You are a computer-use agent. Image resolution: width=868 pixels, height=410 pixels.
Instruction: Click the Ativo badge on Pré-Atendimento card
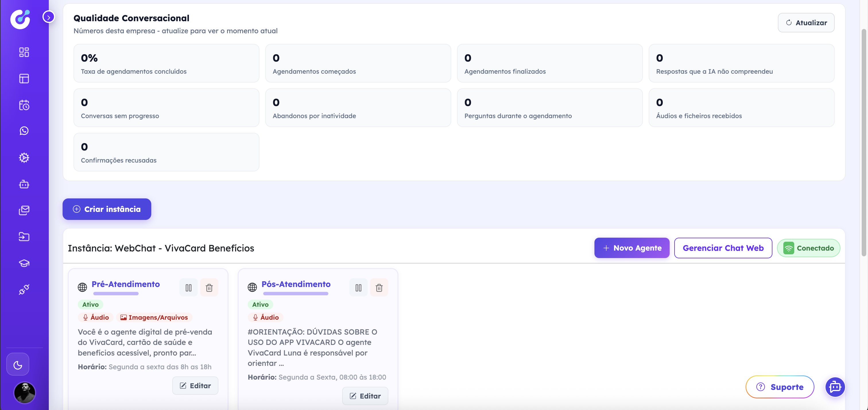[x=90, y=305]
